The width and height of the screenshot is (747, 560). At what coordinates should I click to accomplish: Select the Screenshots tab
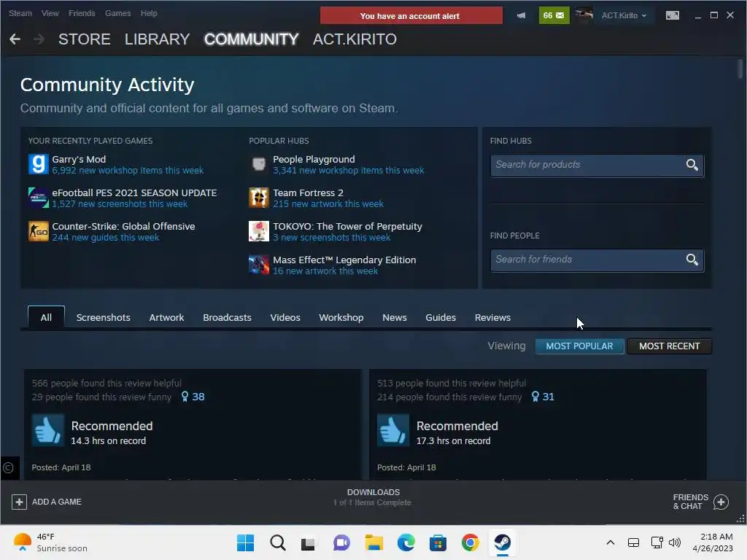click(103, 317)
